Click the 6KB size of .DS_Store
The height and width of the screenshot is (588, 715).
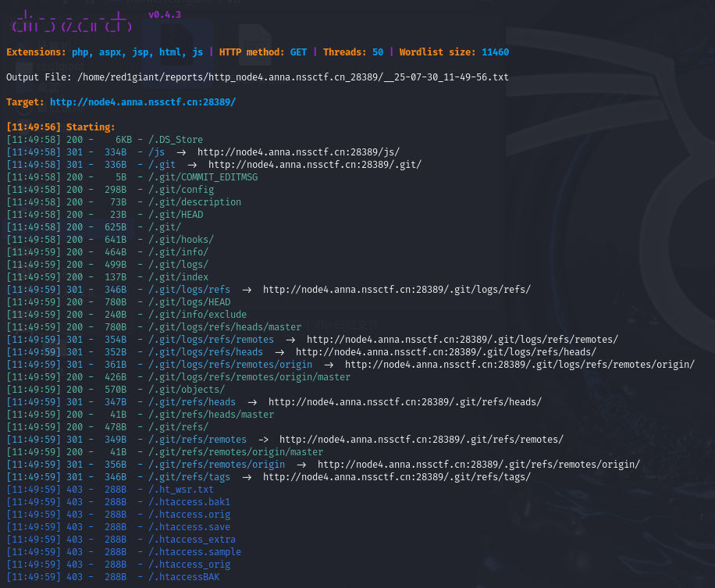coord(123,140)
